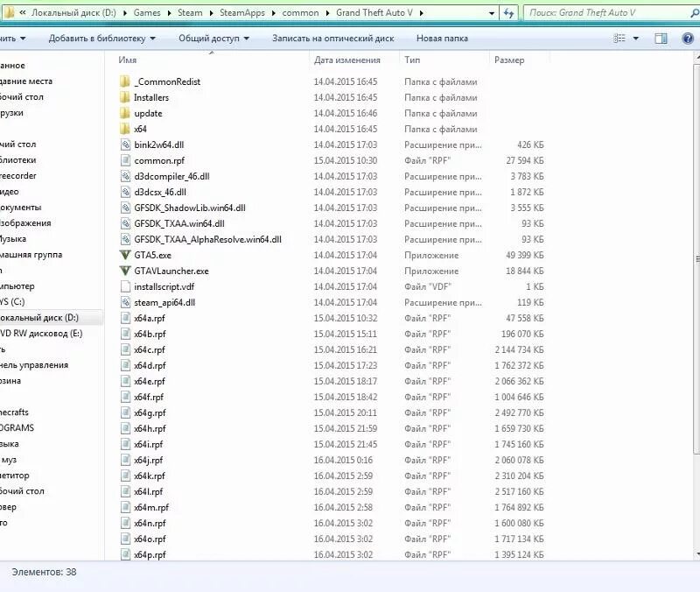
Task: Click the search magnifier icon
Action: 694,13
